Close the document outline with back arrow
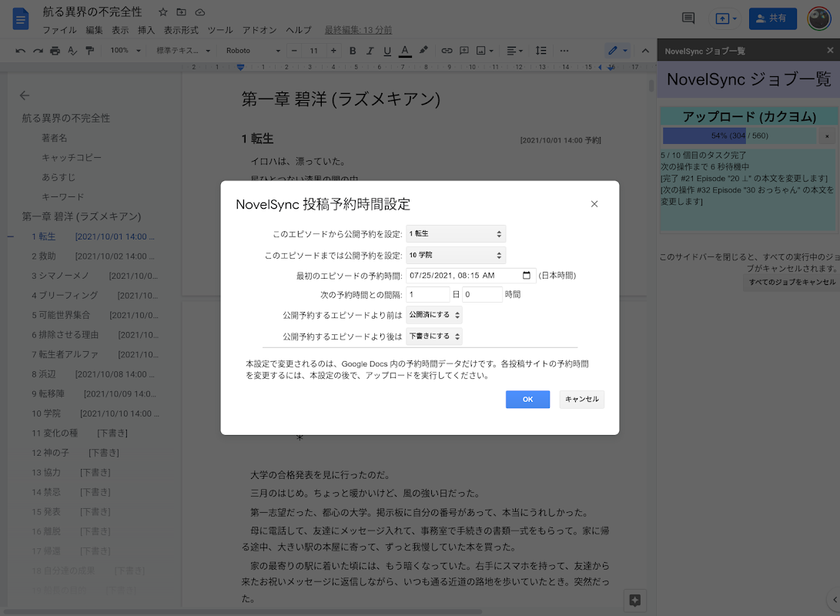Screen dimensions: 840x616 pyautogui.click(x=25, y=95)
